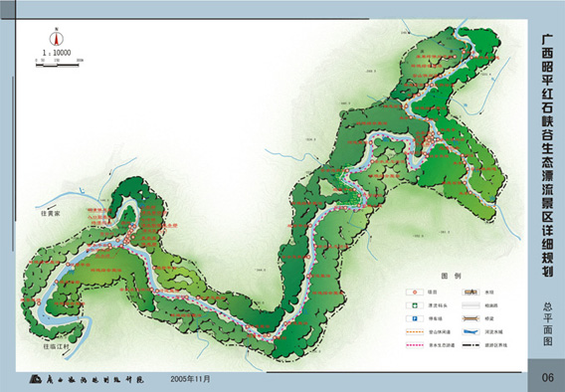The width and height of the screenshot is (565, 392).
Task: Click the 图例 legend heading
Action: click(452, 276)
